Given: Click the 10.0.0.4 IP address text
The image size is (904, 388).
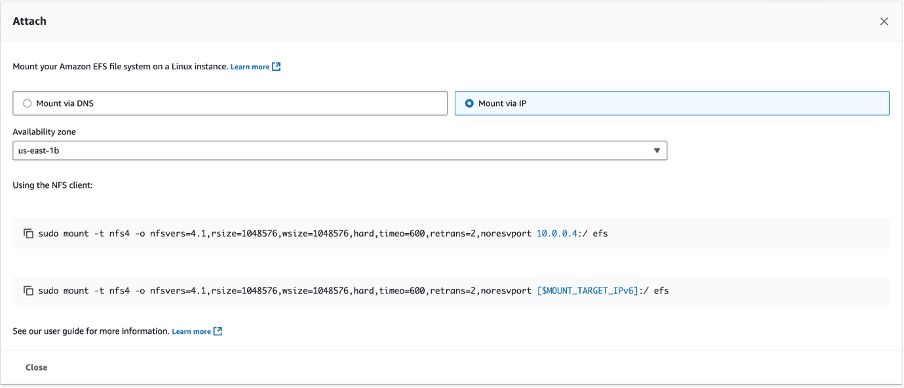Looking at the screenshot, I should pos(557,233).
